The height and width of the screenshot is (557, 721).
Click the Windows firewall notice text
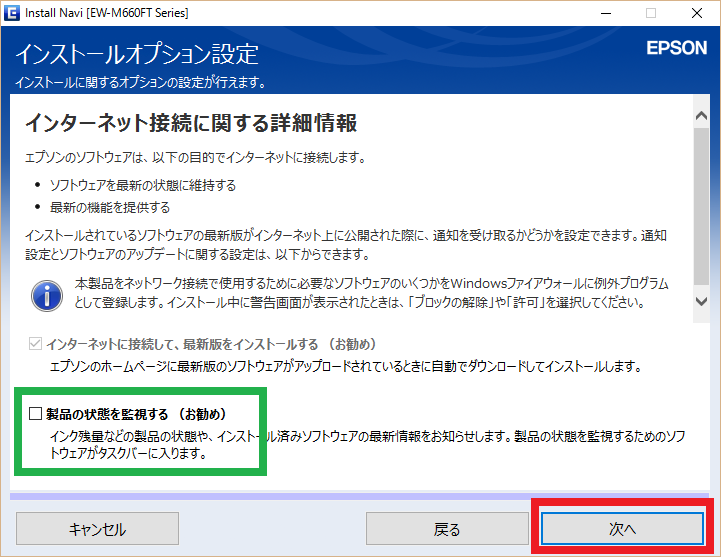coord(370,293)
